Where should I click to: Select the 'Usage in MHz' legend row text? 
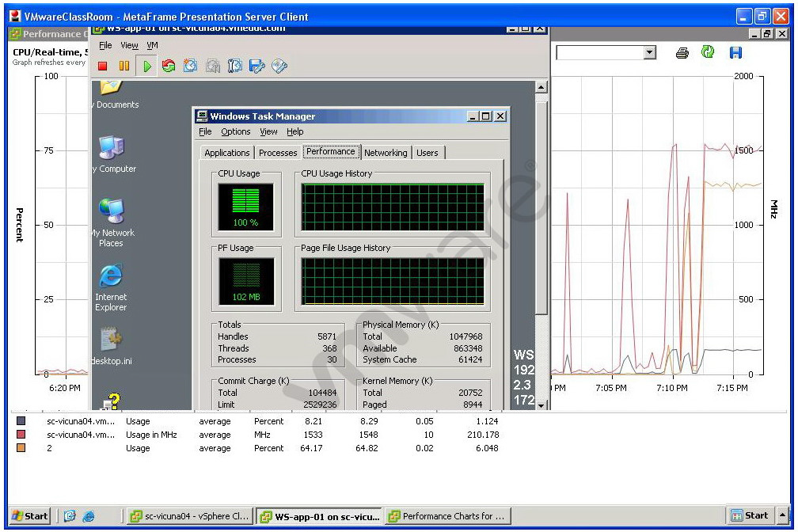151,435
